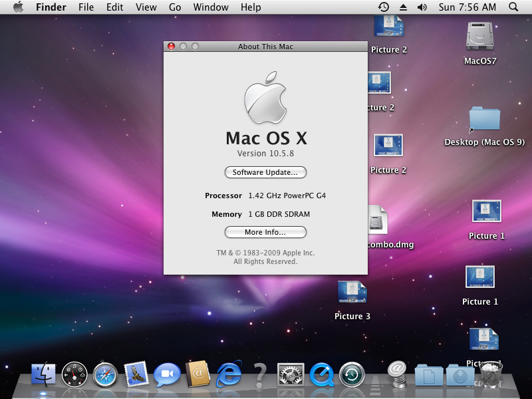Close the About This Mac window
Image resolution: width=532 pixels, height=399 pixels.
pyautogui.click(x=172, y=46)
